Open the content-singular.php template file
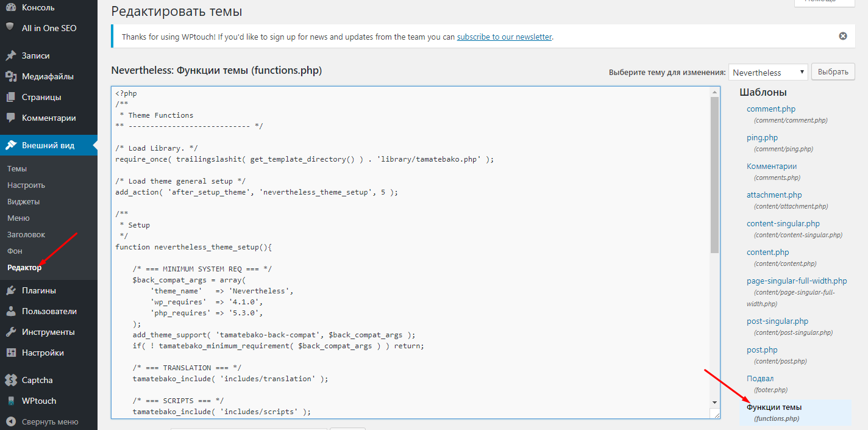 click(x=783, y=223)
